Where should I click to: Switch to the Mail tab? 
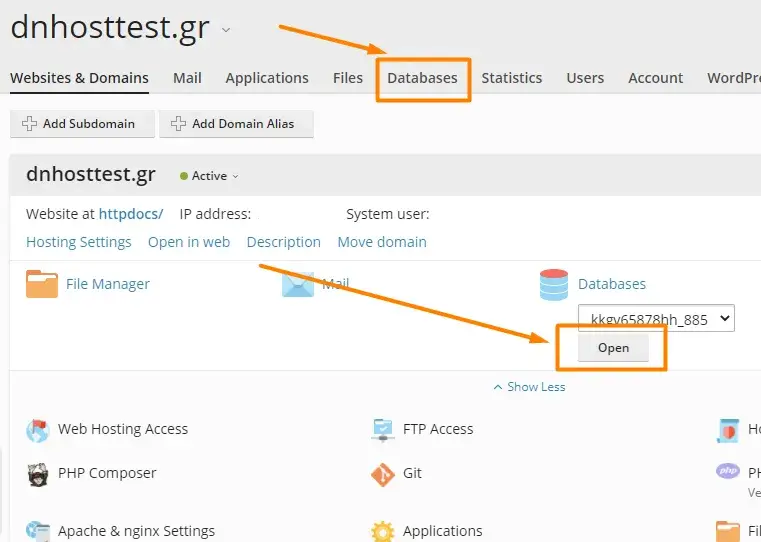[187, 78]
